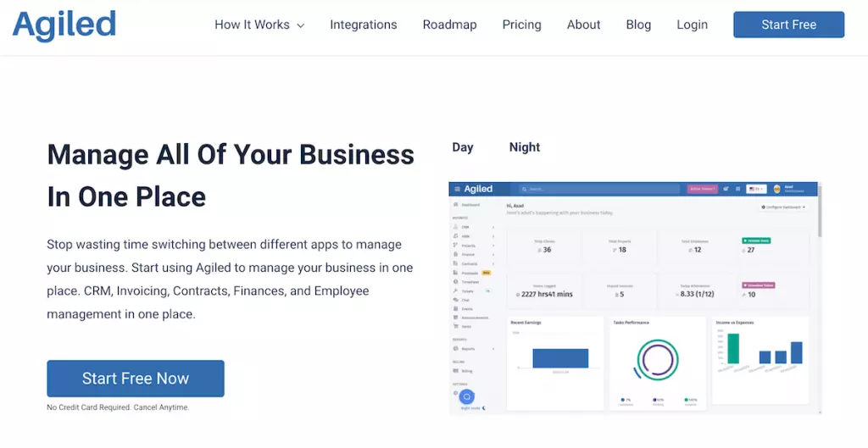Switch to the Day preview tab
This screenshot has width=868, height=448.
coord(463,147)
